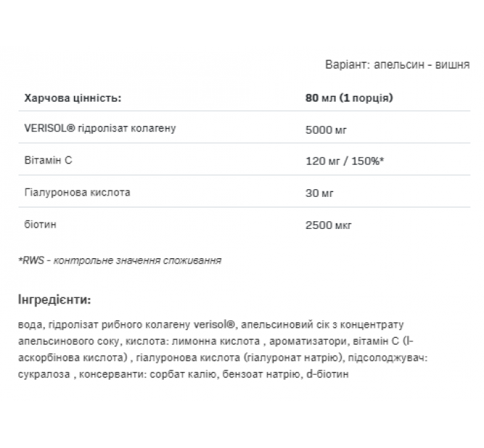Click 'лимонна кислота' in the ingredients text

click(216, 341)
